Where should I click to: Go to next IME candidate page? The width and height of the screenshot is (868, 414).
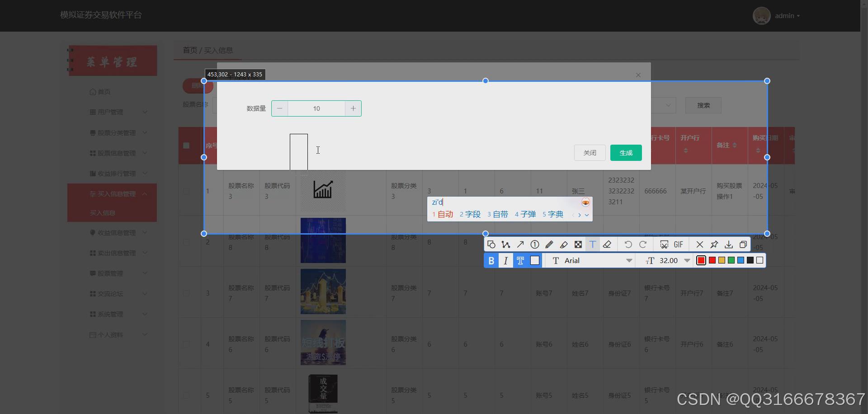click(580, 215)
